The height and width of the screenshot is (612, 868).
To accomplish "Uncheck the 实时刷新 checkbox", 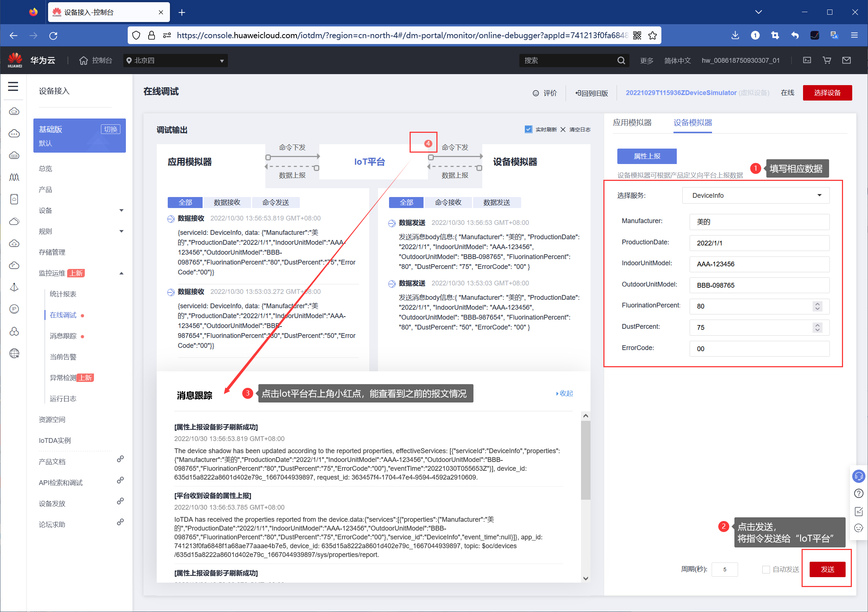I will tap(528, 129).
